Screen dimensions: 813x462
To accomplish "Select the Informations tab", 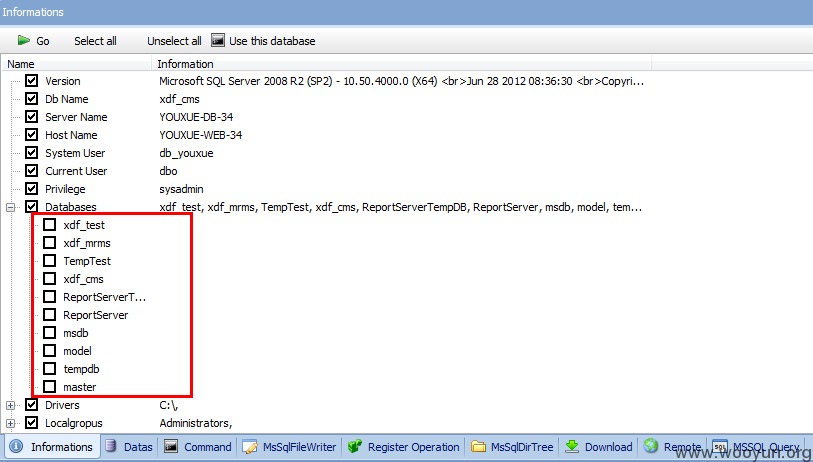I will click(51, 446).
